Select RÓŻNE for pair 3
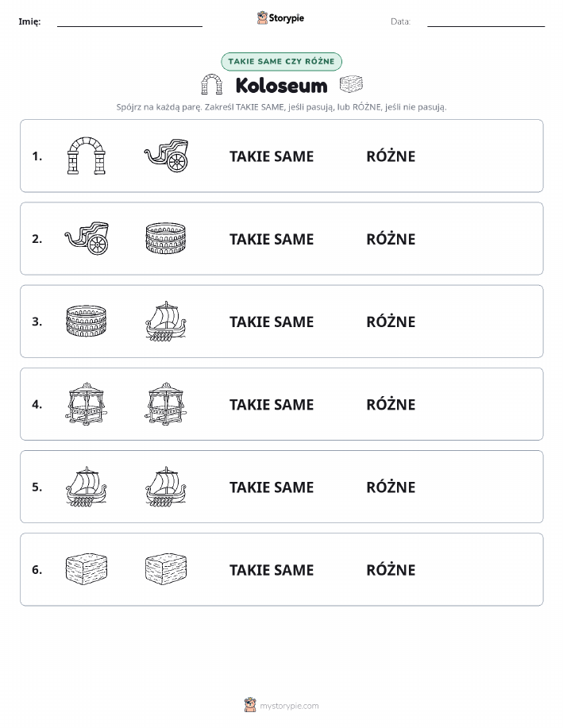Screen dimensions: 563x728 (x=391, y=322)
